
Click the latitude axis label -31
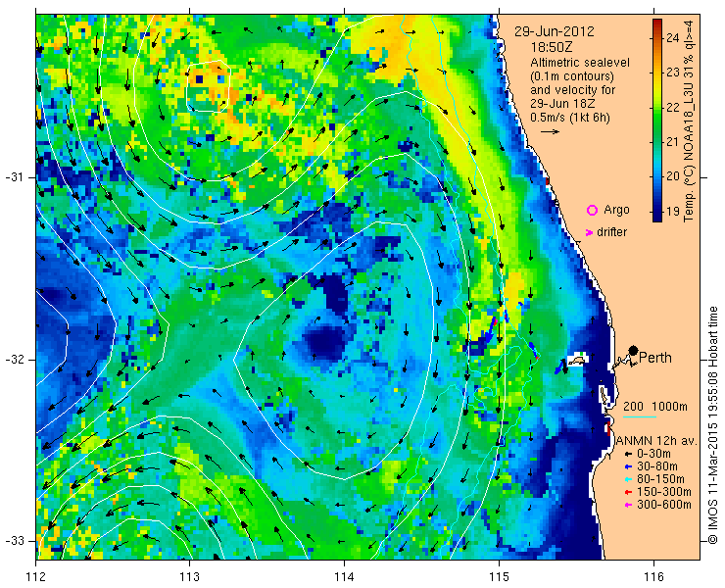[14, 177]
